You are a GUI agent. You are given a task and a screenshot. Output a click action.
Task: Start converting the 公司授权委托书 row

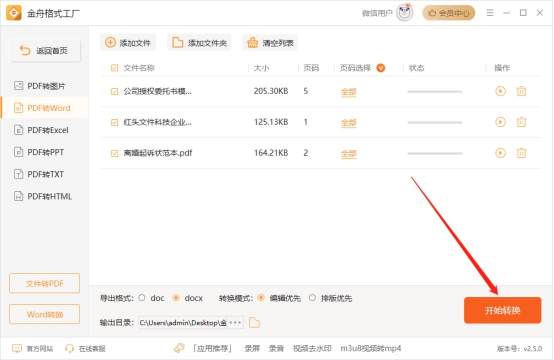(500, 91)
